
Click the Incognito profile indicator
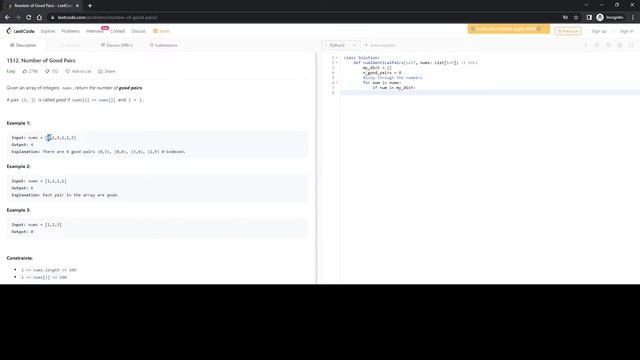point(610,18)
